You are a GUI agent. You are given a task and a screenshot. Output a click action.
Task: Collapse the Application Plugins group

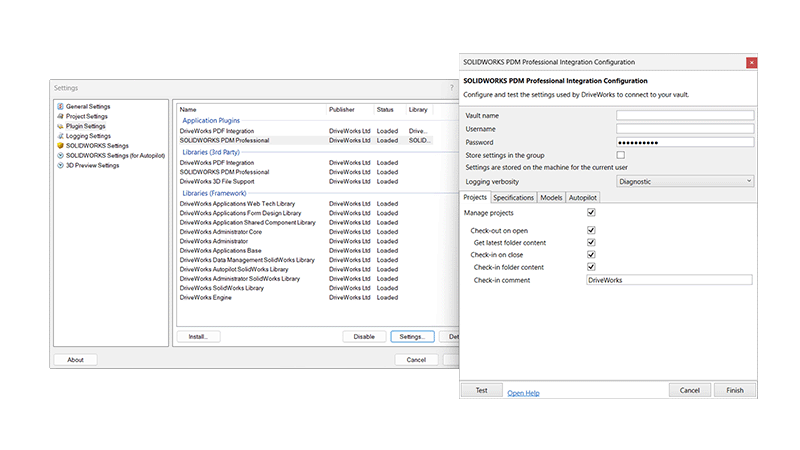[x=211, y=120]
